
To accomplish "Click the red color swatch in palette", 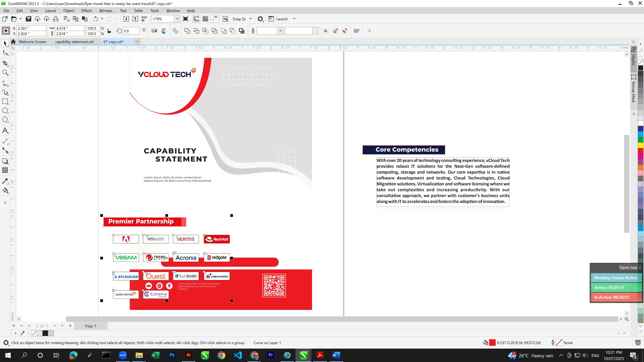I will click(x=640, y=151).
